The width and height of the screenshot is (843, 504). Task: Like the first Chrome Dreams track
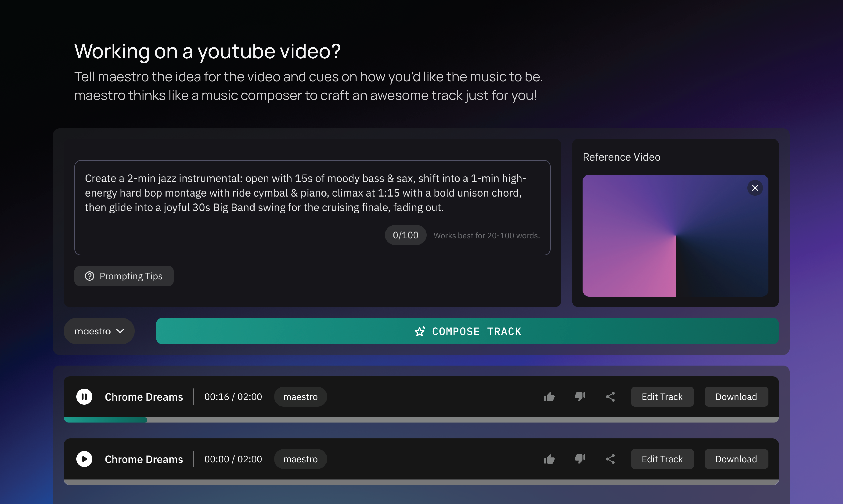pos(549,397)
